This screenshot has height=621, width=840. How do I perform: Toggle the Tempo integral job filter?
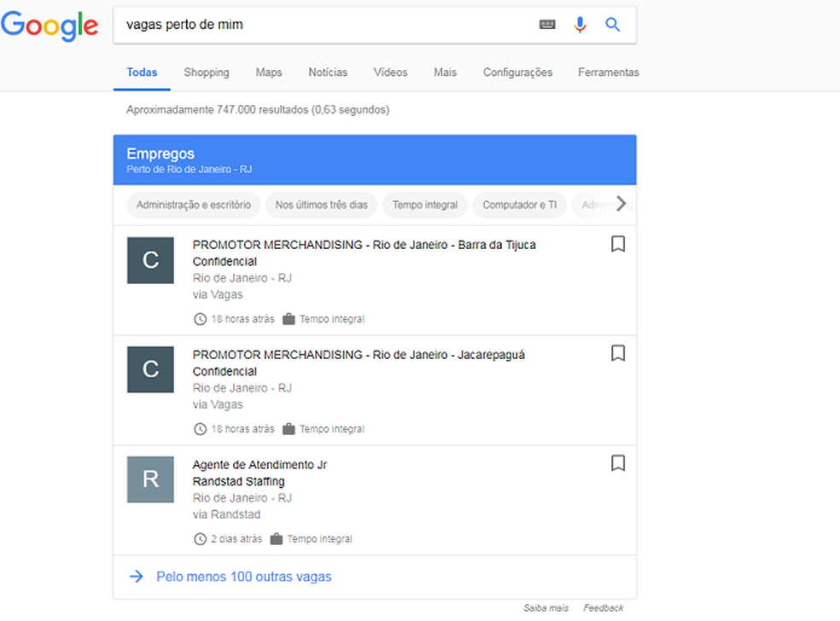point(424,205)
